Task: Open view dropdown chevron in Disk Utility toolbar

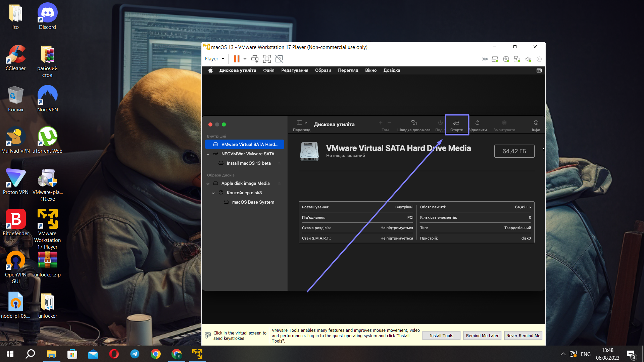Action: coord(306,123)
